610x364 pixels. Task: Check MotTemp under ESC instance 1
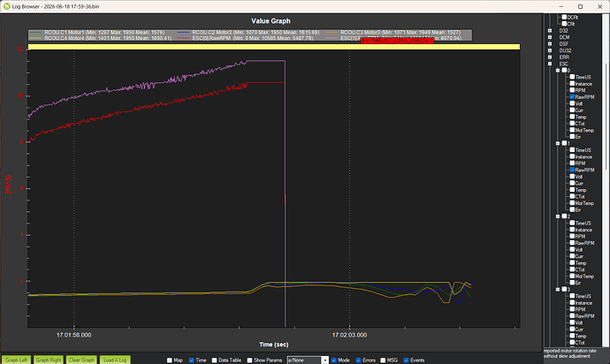(572, 203)
